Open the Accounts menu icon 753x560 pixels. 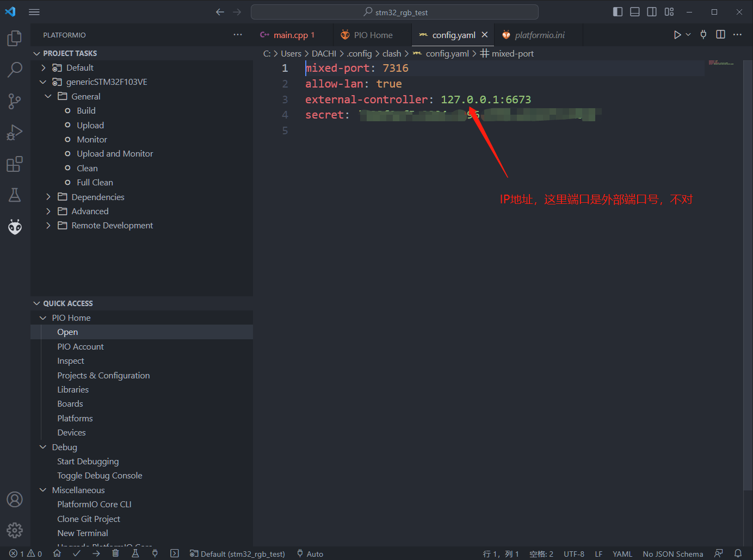point(15,499)
